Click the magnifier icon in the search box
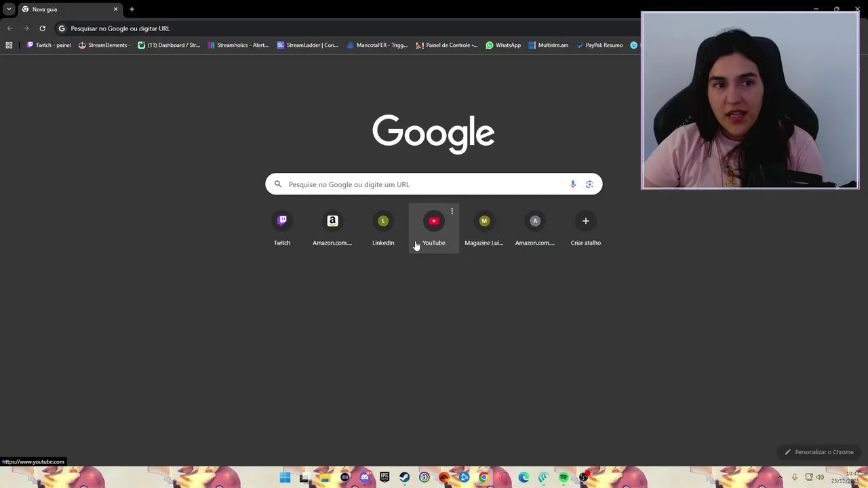This screenshot has width=868, height=488. 278,184
